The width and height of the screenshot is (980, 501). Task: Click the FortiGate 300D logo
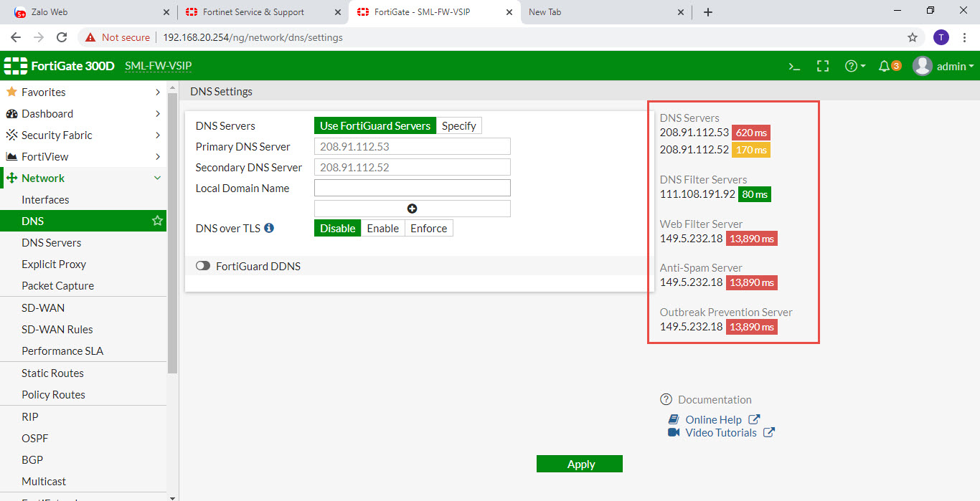[60, 66]
